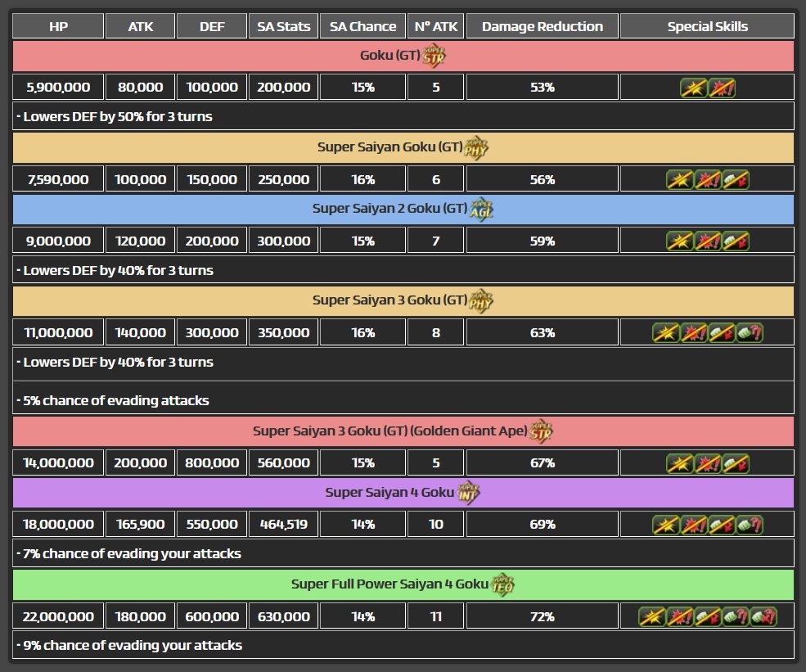Click the 59% damage reduction cell

coord(543,241)
